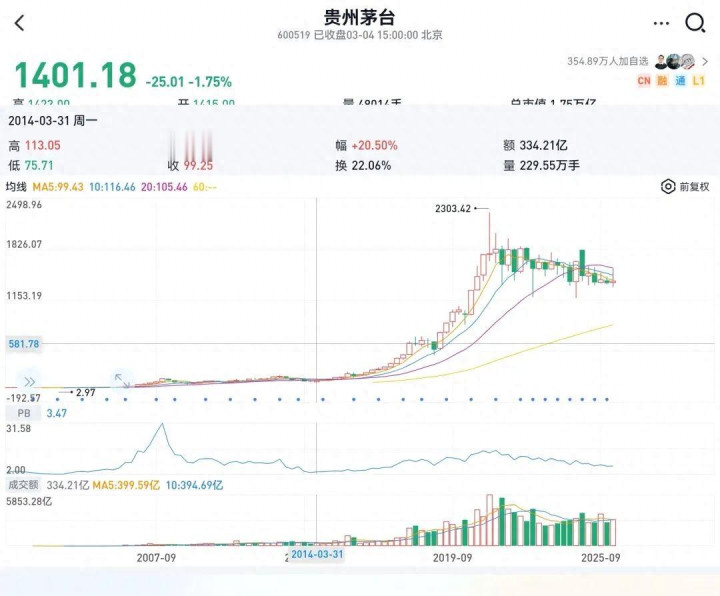Tap the stock price 1401.18

pos(76,75)
